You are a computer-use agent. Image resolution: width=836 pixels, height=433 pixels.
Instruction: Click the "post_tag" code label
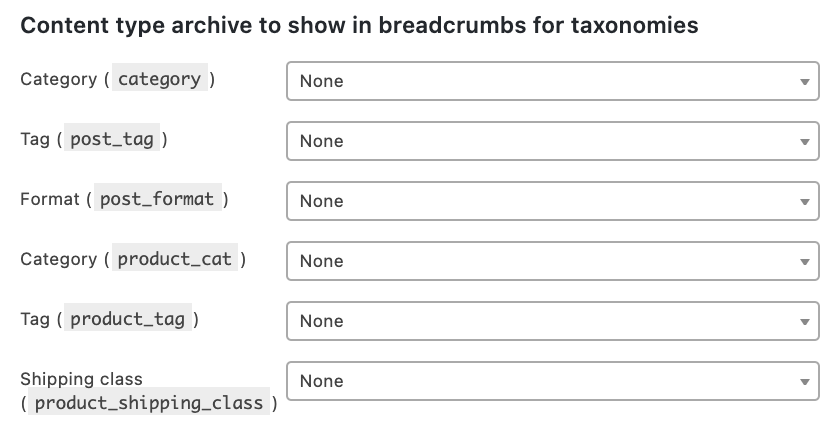coord(112,139)
